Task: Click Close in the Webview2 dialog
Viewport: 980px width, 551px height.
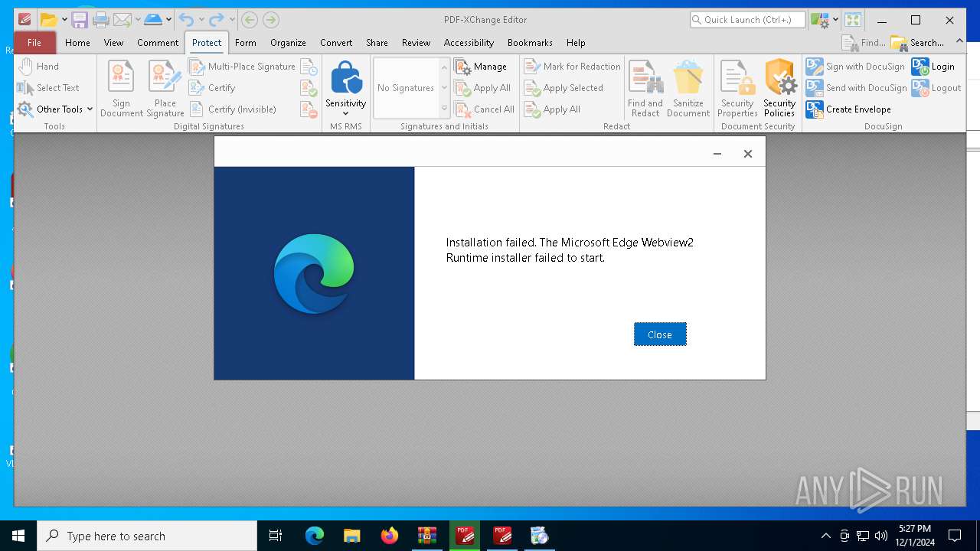Action: click(x=660, y=334)
